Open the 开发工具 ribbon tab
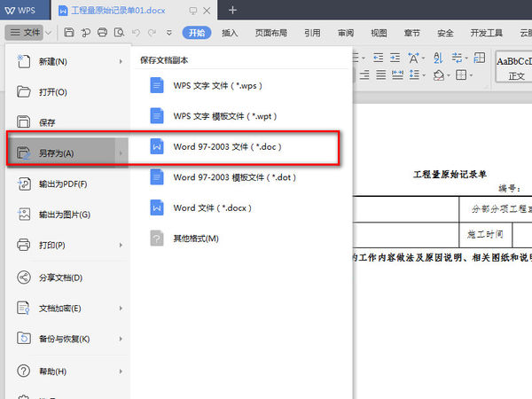The image size is (532, 399). (x=486, y=33)
